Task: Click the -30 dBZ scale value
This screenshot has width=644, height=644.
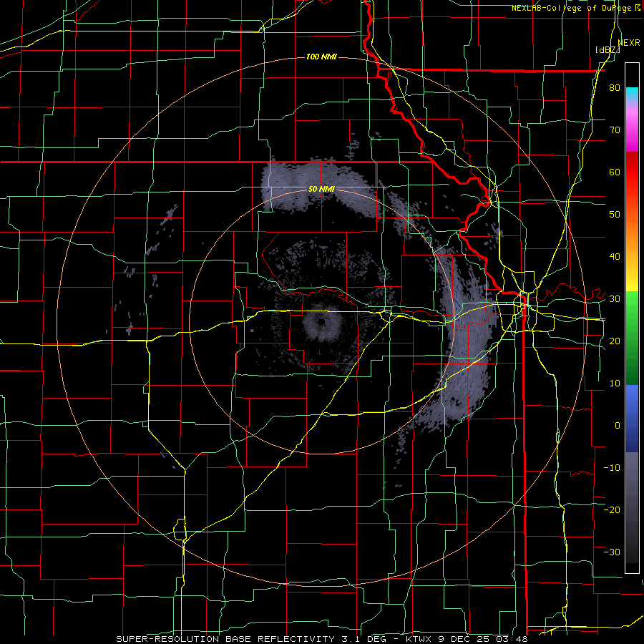Action: click(x=612, y=552)
